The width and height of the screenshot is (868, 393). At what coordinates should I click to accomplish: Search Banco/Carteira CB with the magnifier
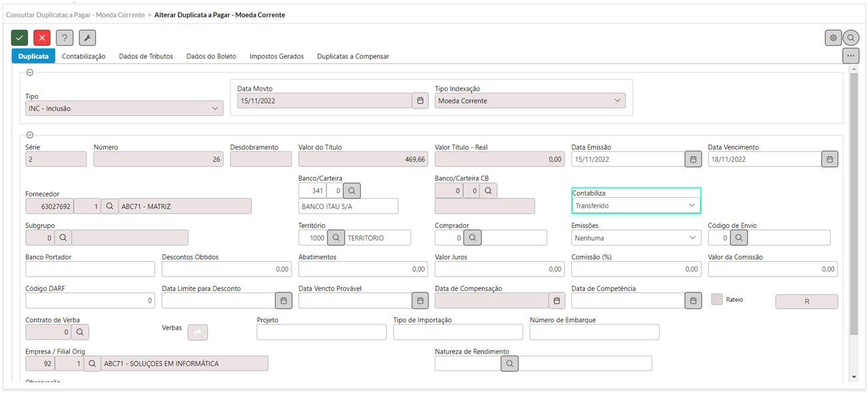(489, 191)
